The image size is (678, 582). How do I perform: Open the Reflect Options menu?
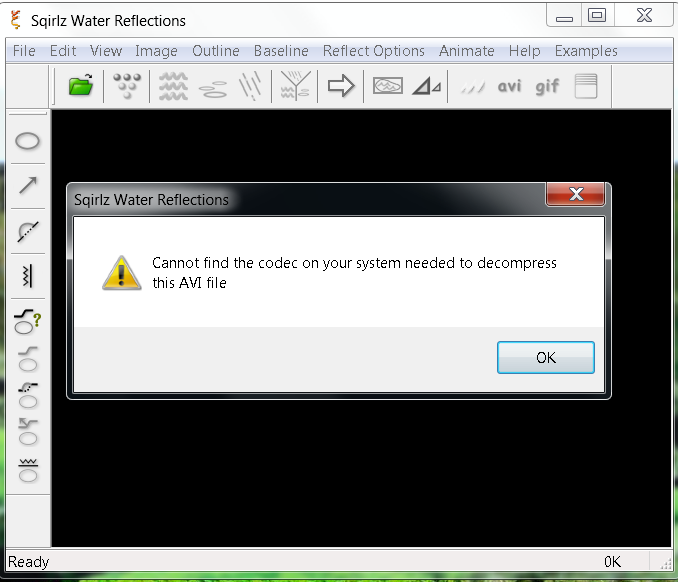[x=374, y=51]
